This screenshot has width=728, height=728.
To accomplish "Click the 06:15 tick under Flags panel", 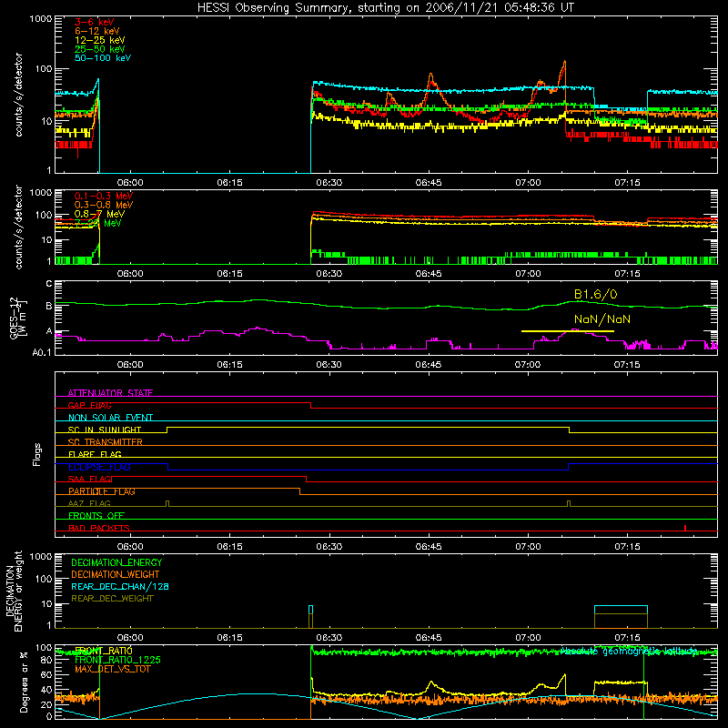I will tap(230, 547).
